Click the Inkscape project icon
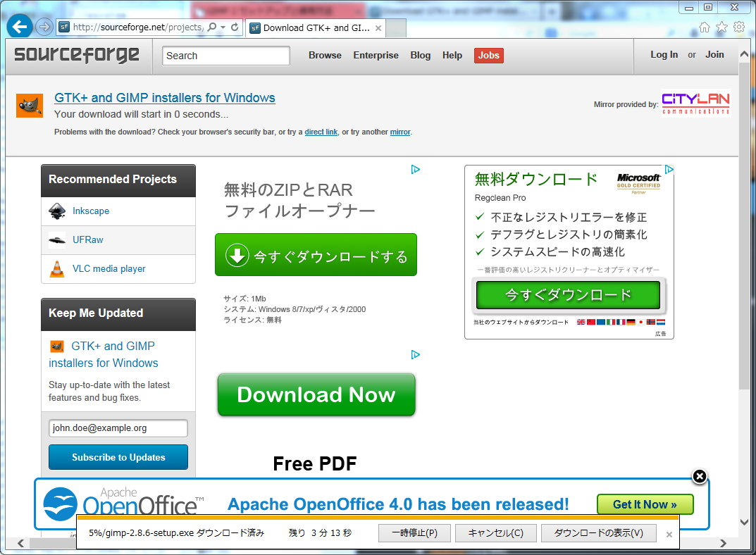 pos(57,211)
